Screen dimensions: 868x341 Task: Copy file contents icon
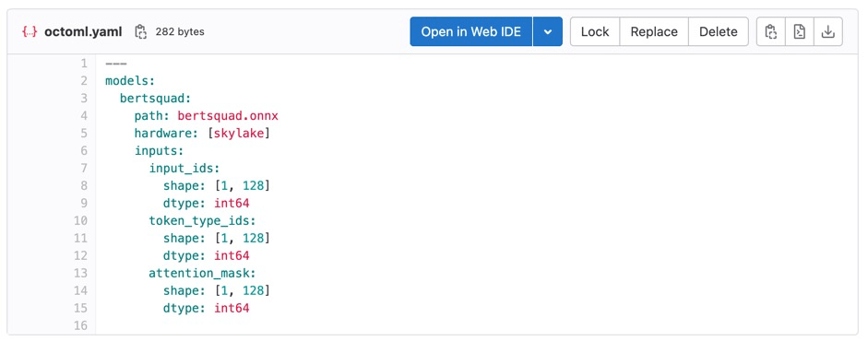[x=770, y=31]
